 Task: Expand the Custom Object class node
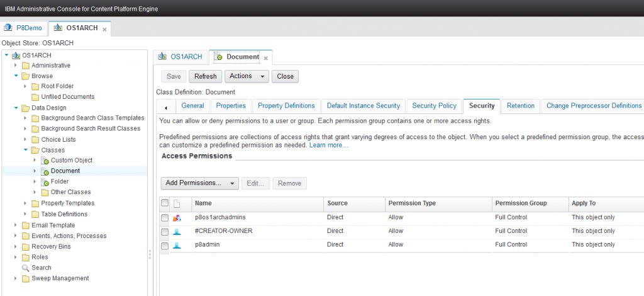pyautogui.click(x=35, y=161)
